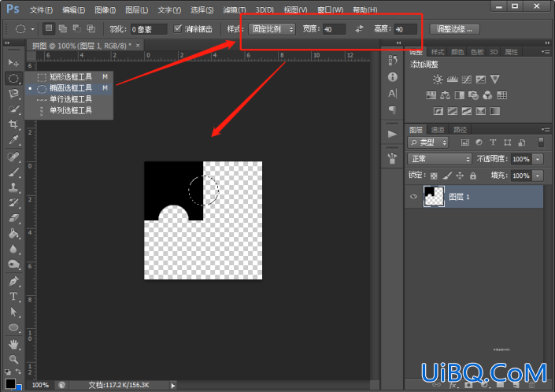Select the Quick Selection tool
Screen dimensions: 555x392
[x=13, y=109]
